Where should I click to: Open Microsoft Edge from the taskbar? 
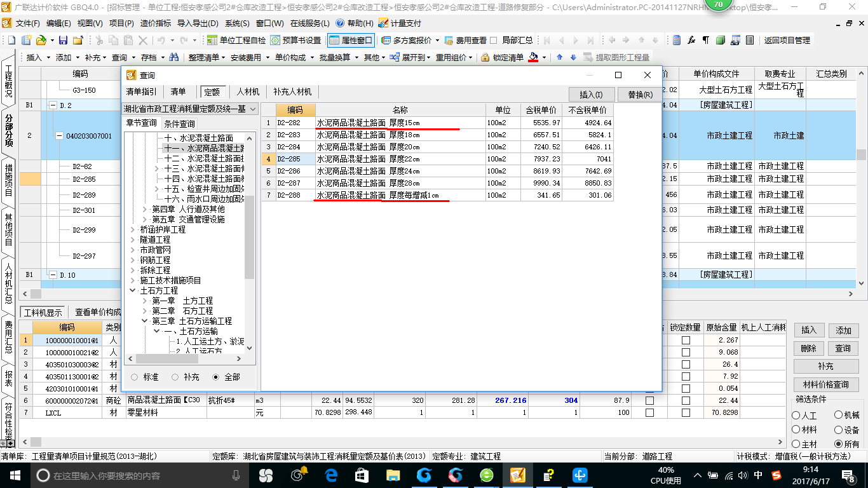pyautogui.click(x=330, y=475)
